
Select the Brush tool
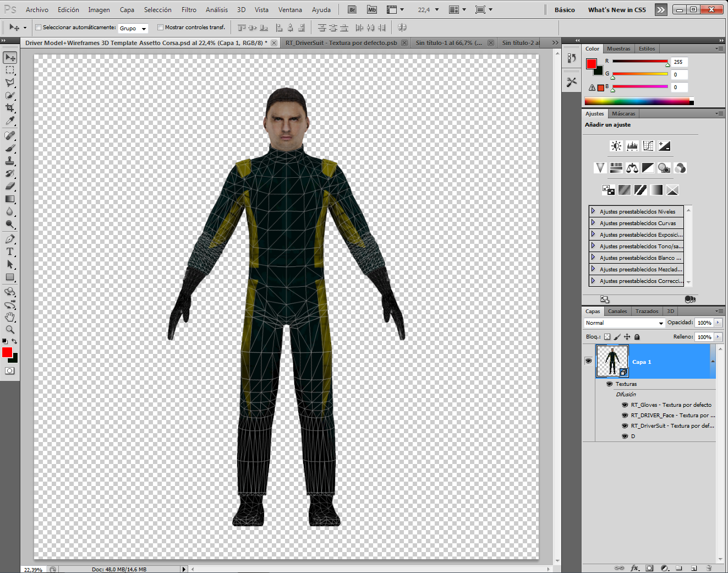click(x=10, y=148)
